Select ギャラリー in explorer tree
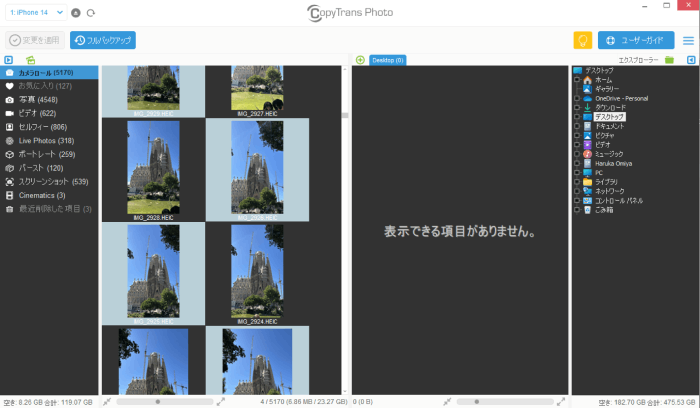This screenshot has width=700, height=408. (607, 89)
